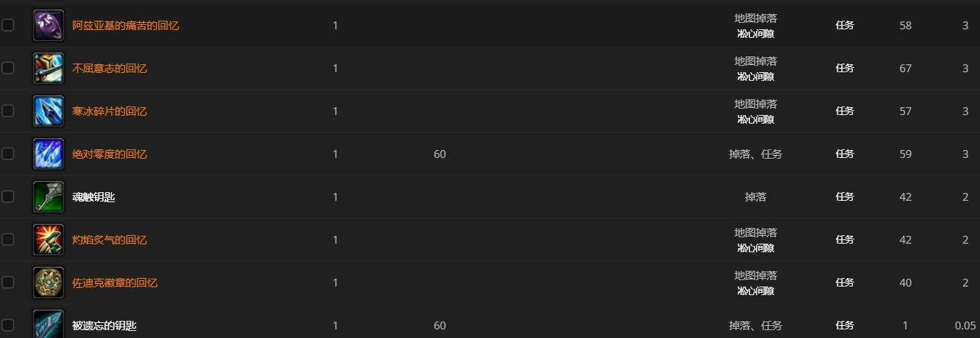This screenshot has width=980, height=338.
Task: Check the box for 阿兹亚基的痛苦的回忆
Action: pyautogui.click(x=8, y=25)
